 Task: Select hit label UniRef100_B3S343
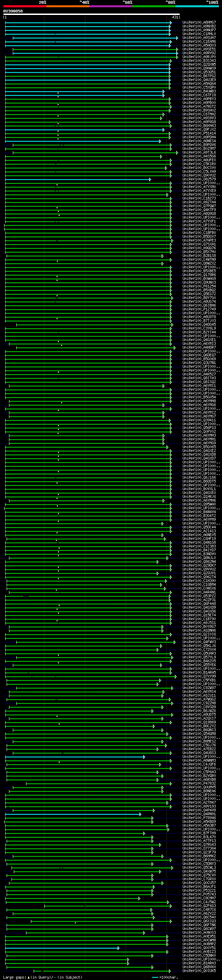pos(199,60)
